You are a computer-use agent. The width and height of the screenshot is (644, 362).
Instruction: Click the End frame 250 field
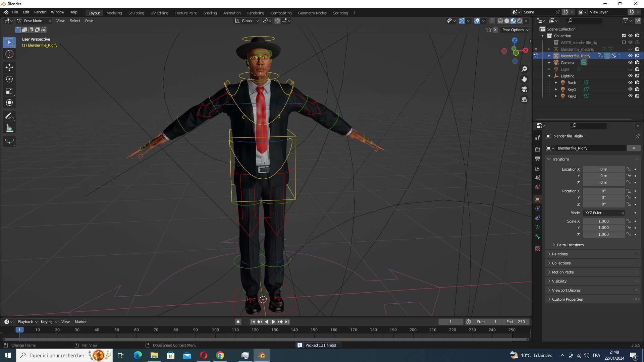(516, 322)
